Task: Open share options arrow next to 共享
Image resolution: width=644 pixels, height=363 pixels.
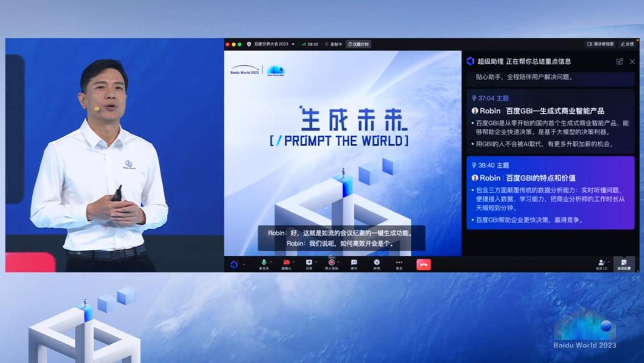Action: tap(316, 262)
